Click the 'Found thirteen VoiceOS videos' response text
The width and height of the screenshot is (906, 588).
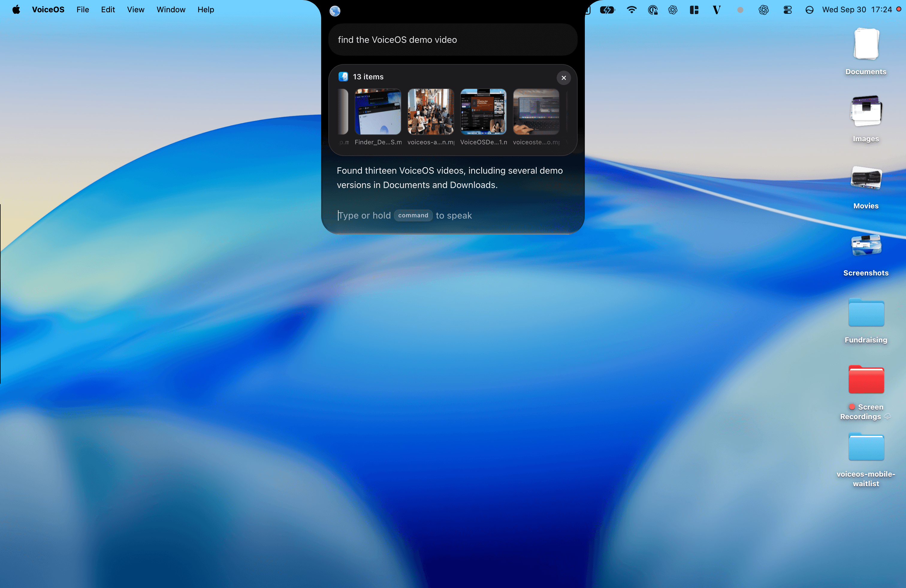tap(450, 178)
